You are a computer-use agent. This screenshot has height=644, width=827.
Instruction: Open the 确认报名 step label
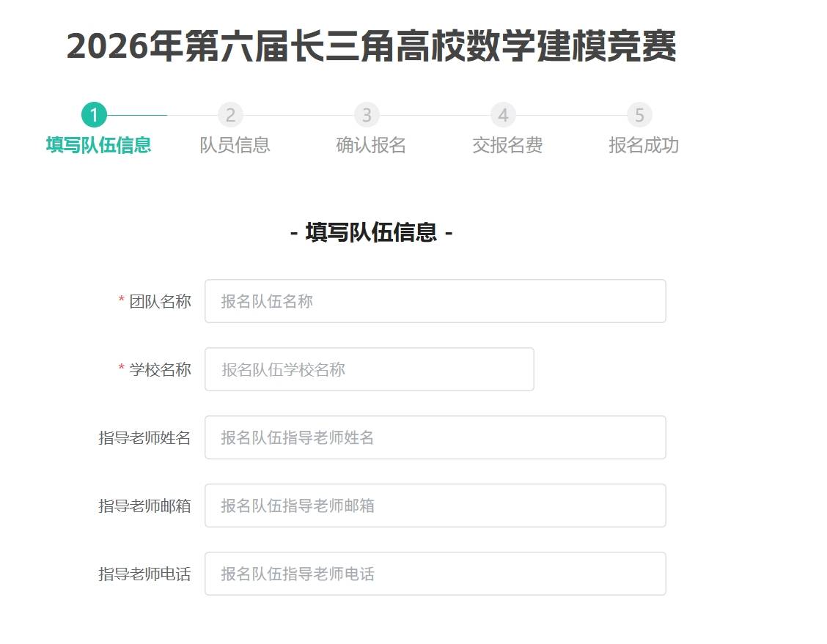coord(371,145)
